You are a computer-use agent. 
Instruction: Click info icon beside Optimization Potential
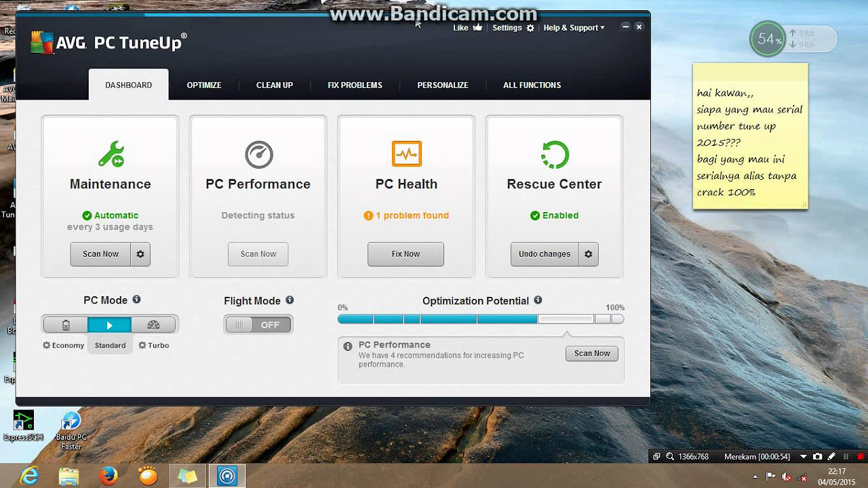point(538,300)
